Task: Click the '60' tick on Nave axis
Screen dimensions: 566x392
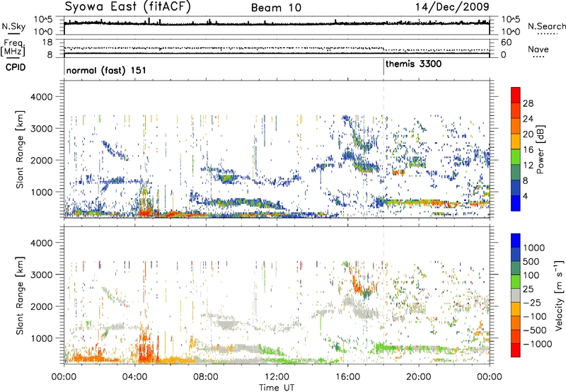Action: 507,42
